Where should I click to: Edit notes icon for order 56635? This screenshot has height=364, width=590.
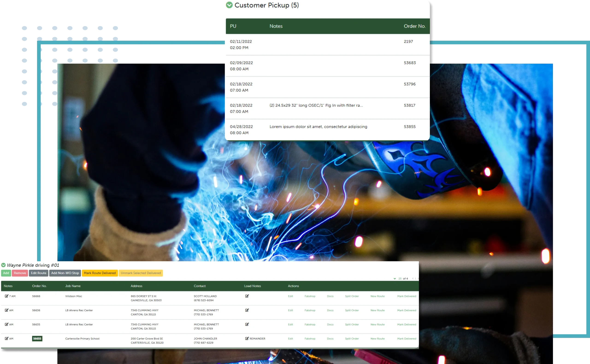6,324
